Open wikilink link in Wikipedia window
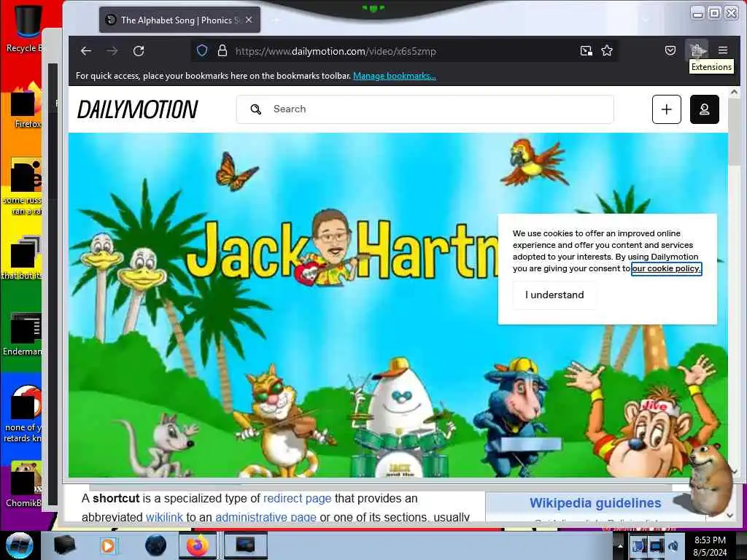 click(164, 517)
